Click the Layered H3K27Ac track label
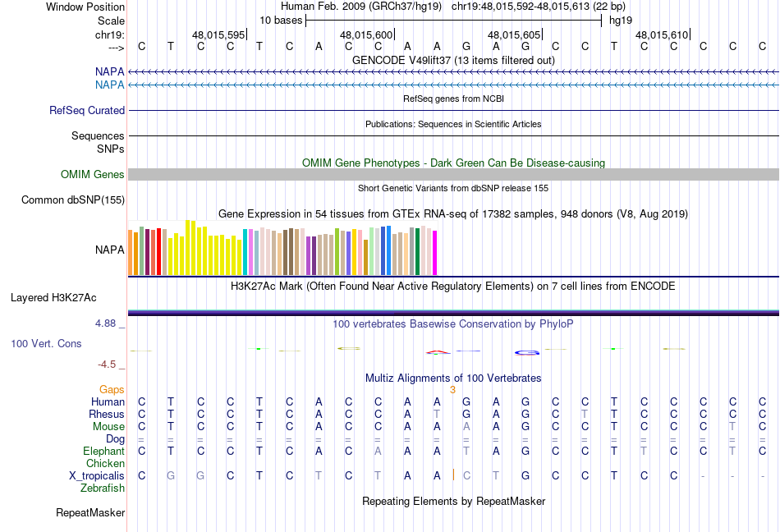This screenshot has height=532, width=780. coord(53,298)
